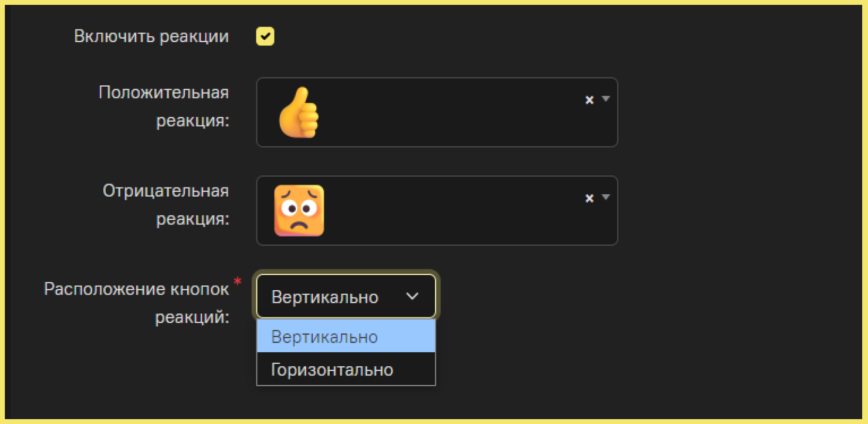Click the Положительная реакция label
The image size is (868, 424).
pyautogui.click(x=163, y=106)
